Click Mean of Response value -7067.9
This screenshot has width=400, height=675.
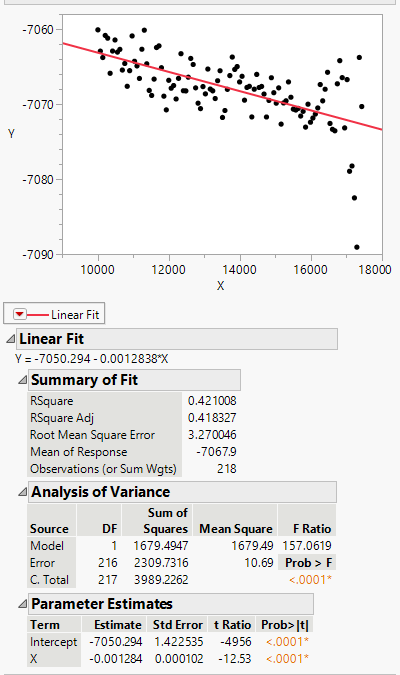pyautogui.click(x=216, y=452)
